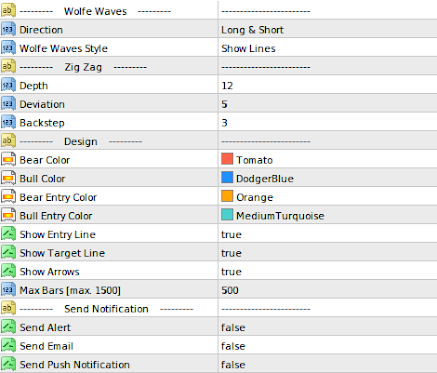Open the Direction Long & Short dropdown
Image resolution: width=437 pixels, height=373 pixels.
click(x=328, y=29)
